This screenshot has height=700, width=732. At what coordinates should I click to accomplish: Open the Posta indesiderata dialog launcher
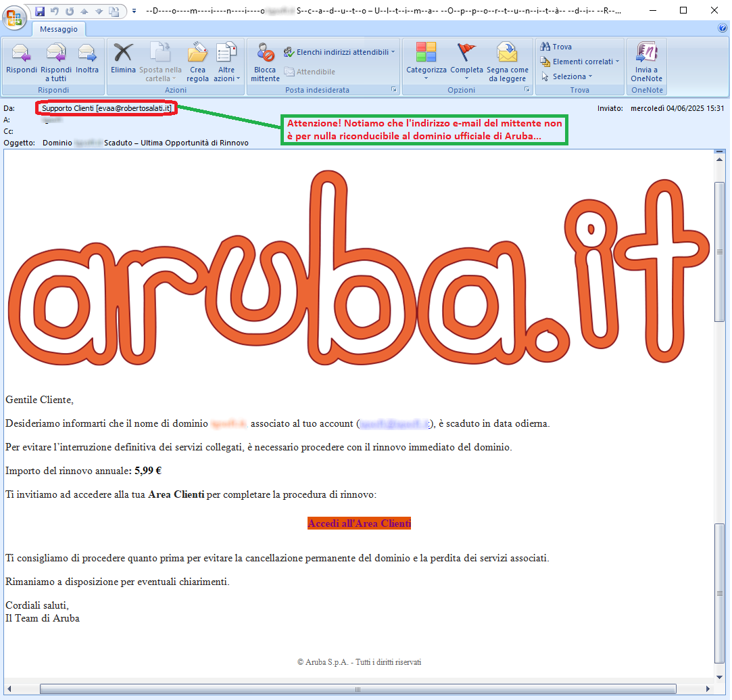tap(393, 90)
